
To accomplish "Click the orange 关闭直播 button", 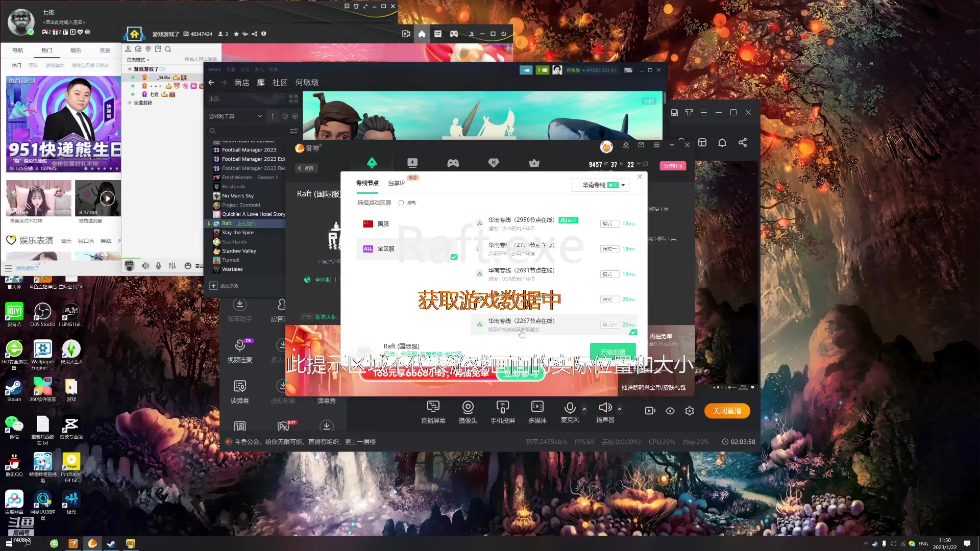I will [727, 411].
